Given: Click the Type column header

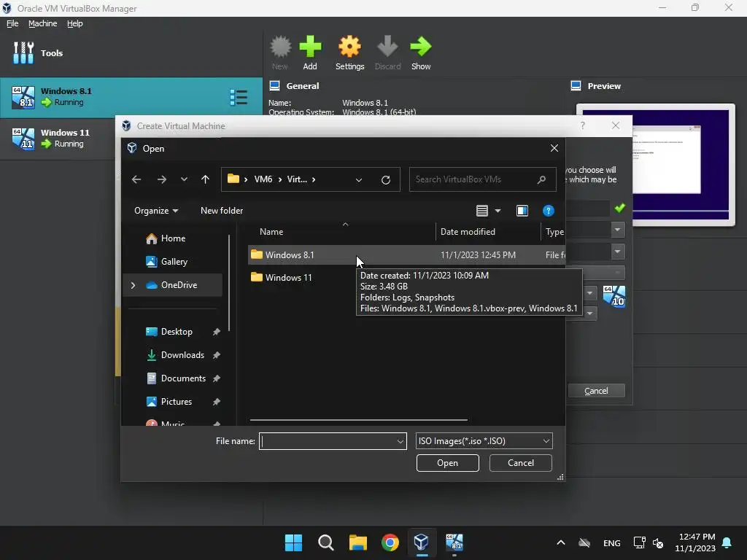Looking at the screenshot, I should click(x=554, y=232).
